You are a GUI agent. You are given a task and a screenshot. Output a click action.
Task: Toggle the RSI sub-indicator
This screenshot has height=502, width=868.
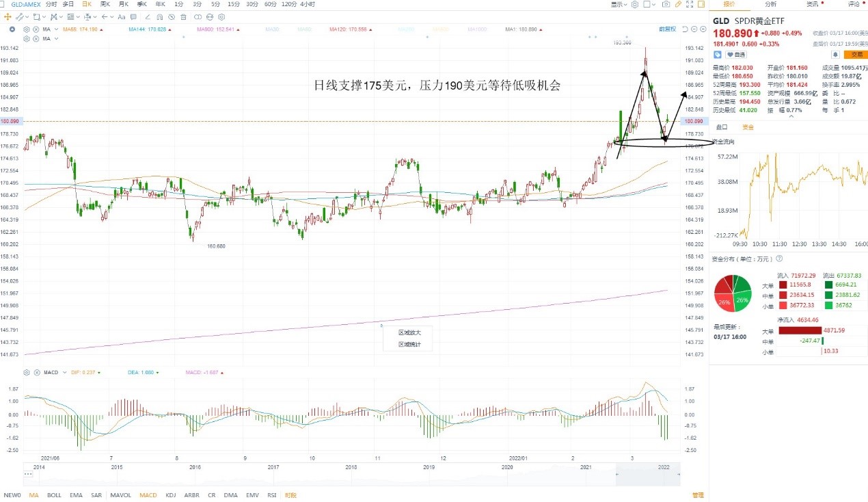272,495
